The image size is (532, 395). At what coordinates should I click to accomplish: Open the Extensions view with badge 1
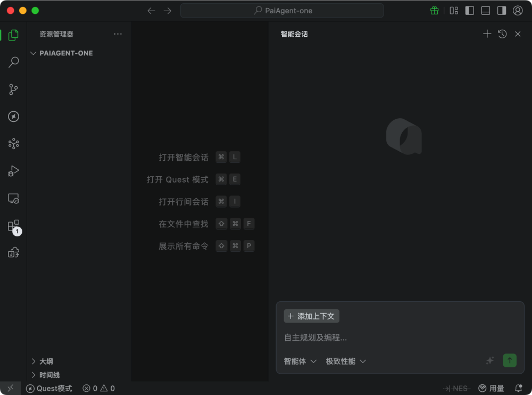[x=13, y=225]
